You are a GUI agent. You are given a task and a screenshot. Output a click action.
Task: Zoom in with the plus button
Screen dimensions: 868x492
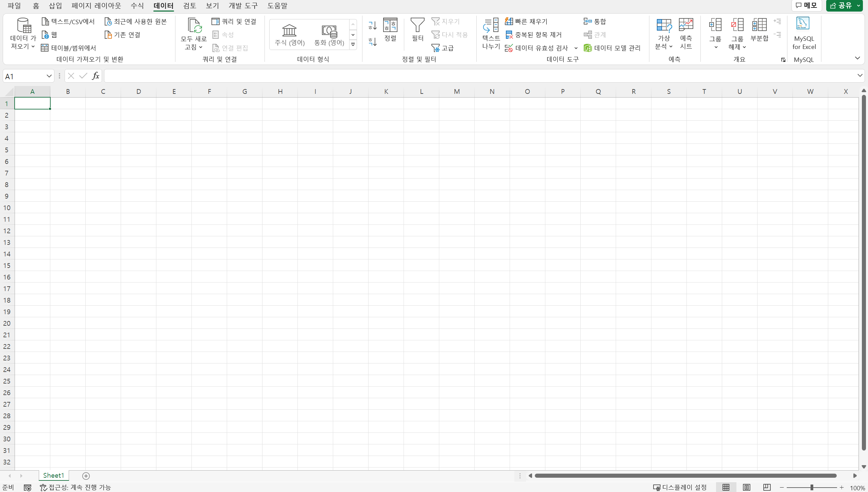(x=841, y=487)
